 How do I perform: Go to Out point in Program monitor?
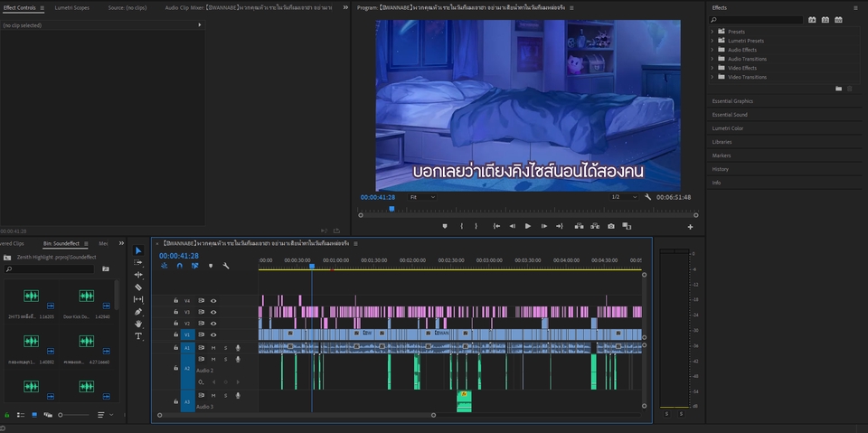click(560, 226)
